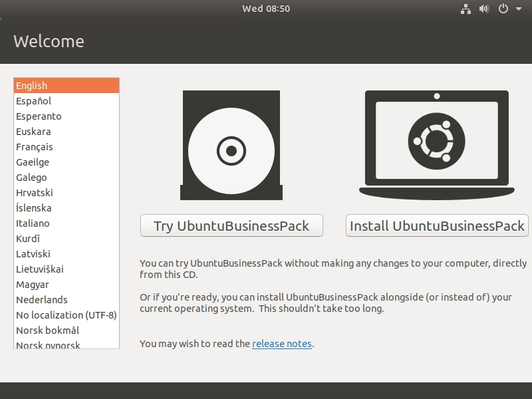Open the release notes link
This screenshot has height=399, width=532.
[281, 344]
